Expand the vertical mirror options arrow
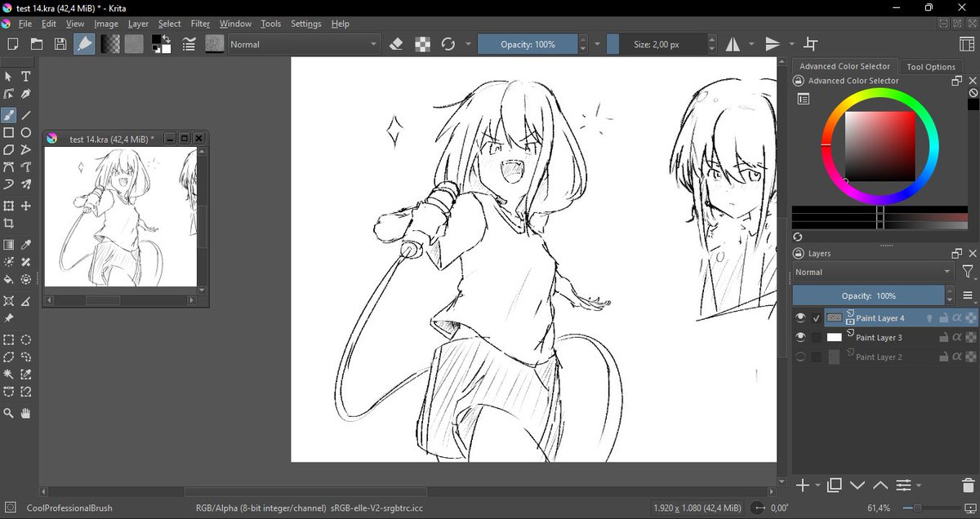980x519 pixels. [792, 44]
